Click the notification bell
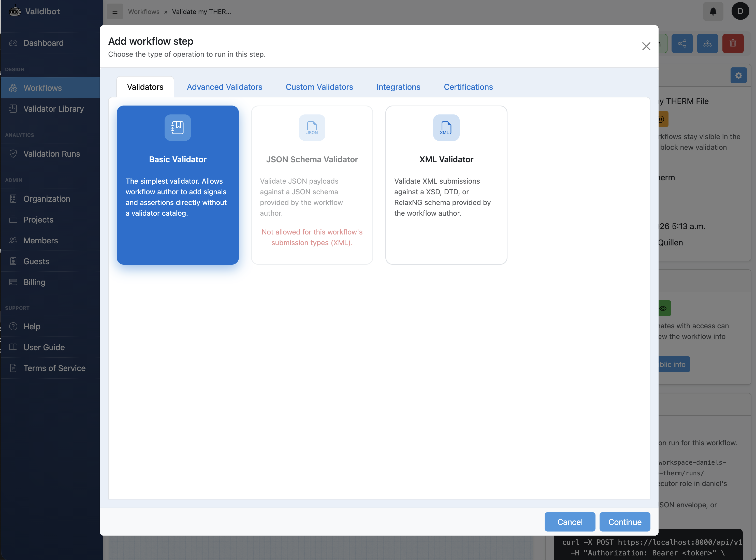This screenshot has width=756, height=560. [713, 11]
